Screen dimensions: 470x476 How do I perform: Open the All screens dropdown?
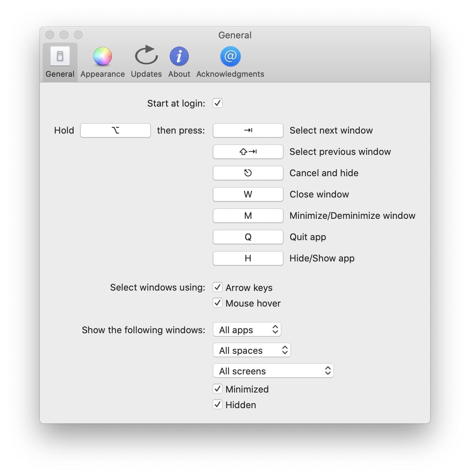[x=273, y=371]
